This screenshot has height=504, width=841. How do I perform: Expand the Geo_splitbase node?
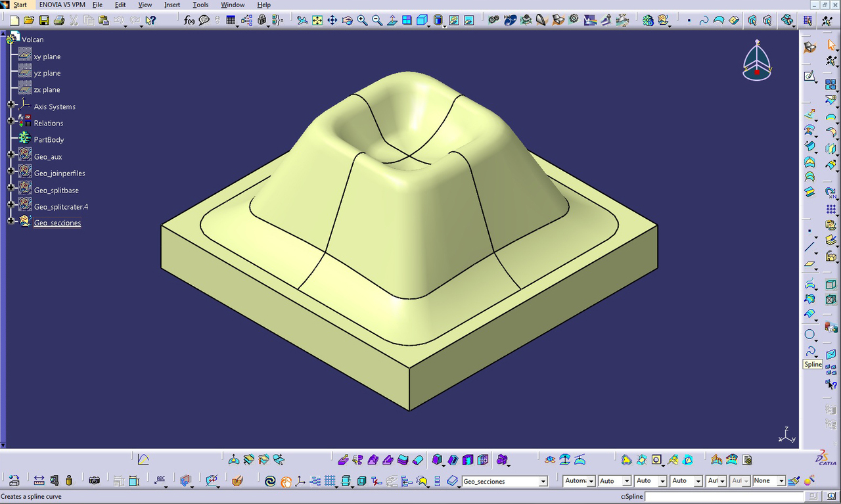pos(11,189)
